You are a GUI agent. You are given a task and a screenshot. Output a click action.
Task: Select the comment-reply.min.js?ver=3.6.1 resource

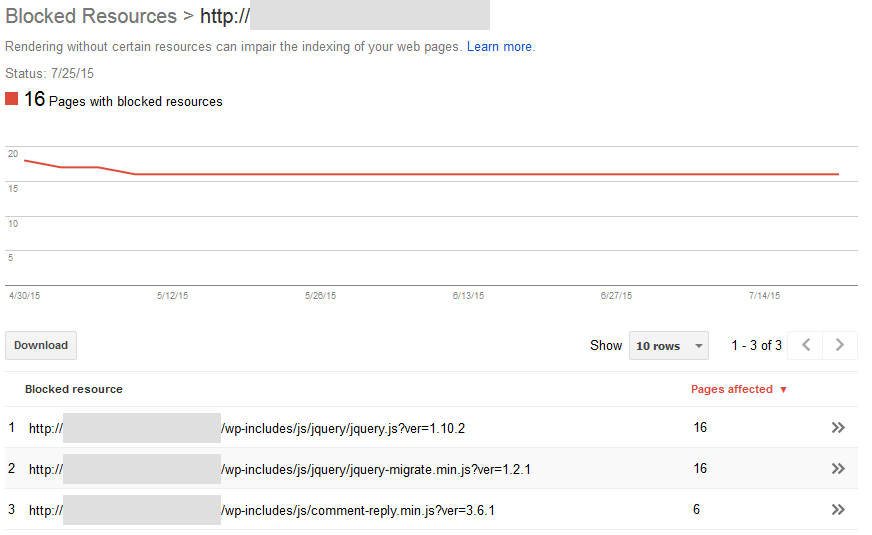click(358, 510)
